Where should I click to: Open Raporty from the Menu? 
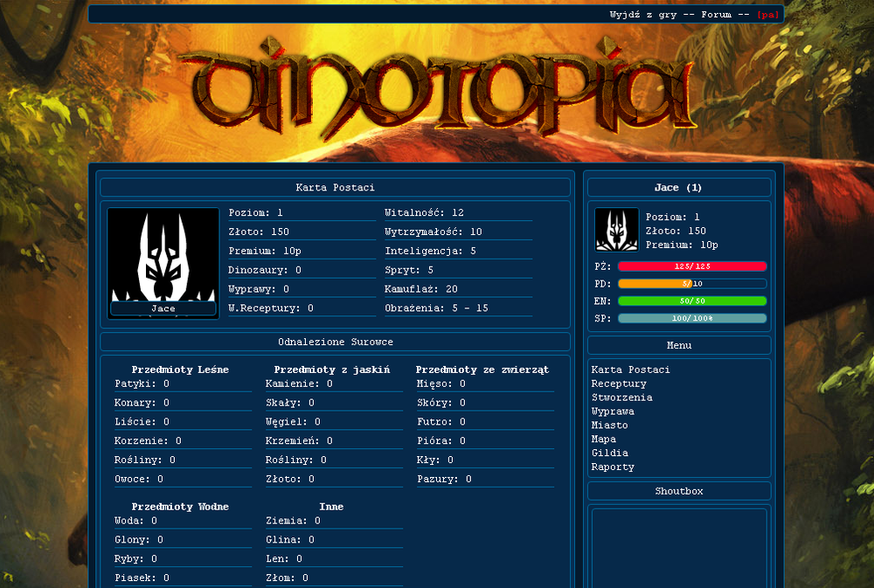[613, 467]
